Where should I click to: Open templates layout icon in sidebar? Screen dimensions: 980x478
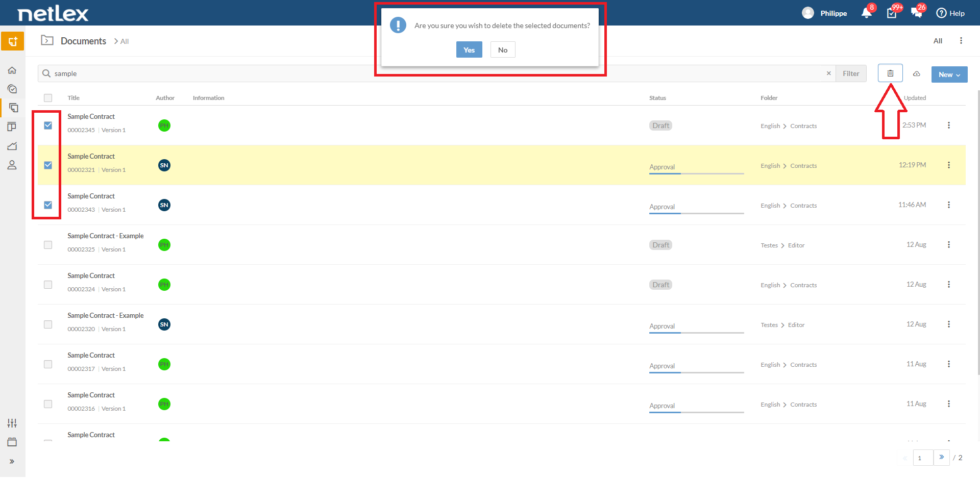[x=12, y=127]
